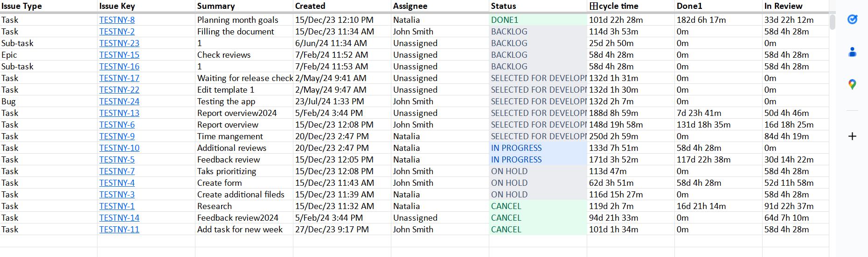
Task: Select the Status column header cell
Action: (537, 6)
